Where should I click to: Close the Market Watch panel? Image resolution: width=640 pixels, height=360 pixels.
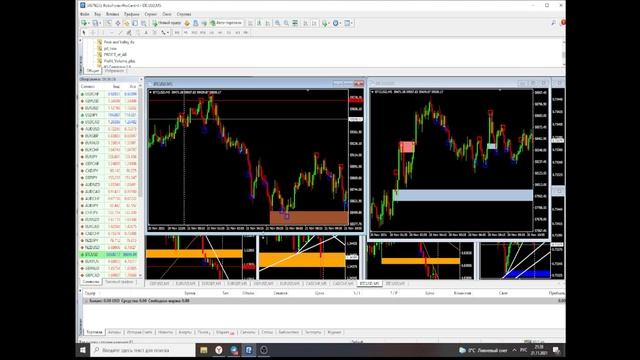pos(141,79)
